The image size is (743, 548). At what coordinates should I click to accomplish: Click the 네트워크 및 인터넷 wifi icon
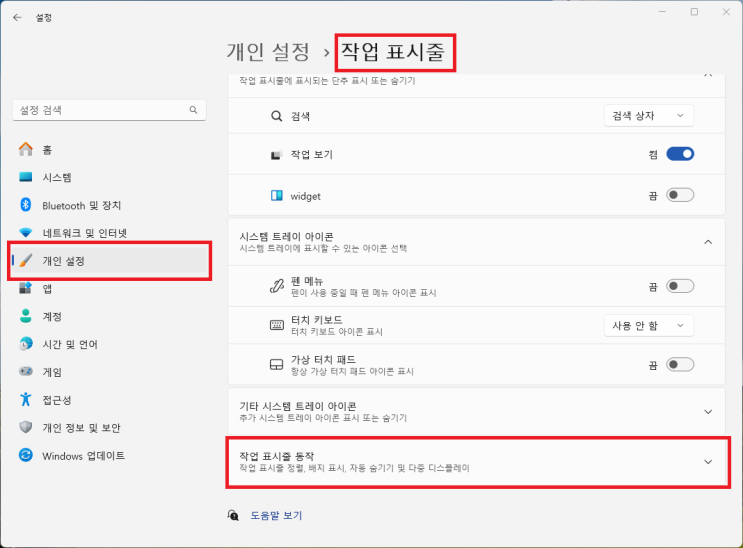pos(26,233)
